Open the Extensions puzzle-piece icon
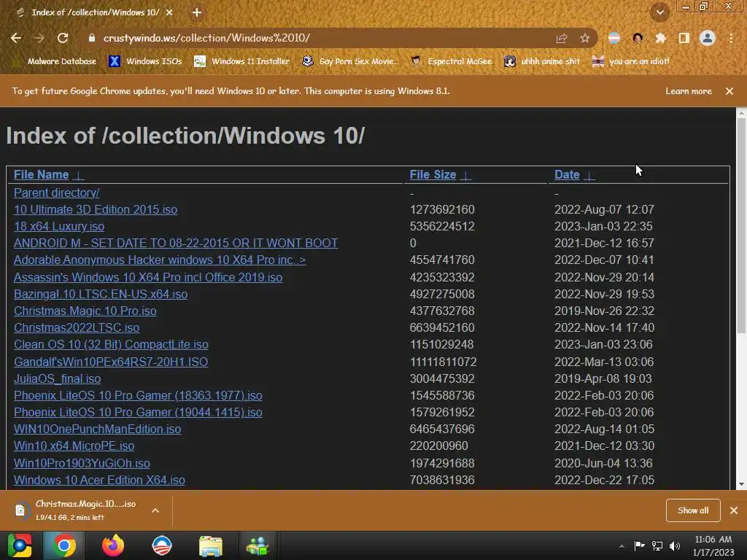Viewport: 747px width, 560px height. 660,38
